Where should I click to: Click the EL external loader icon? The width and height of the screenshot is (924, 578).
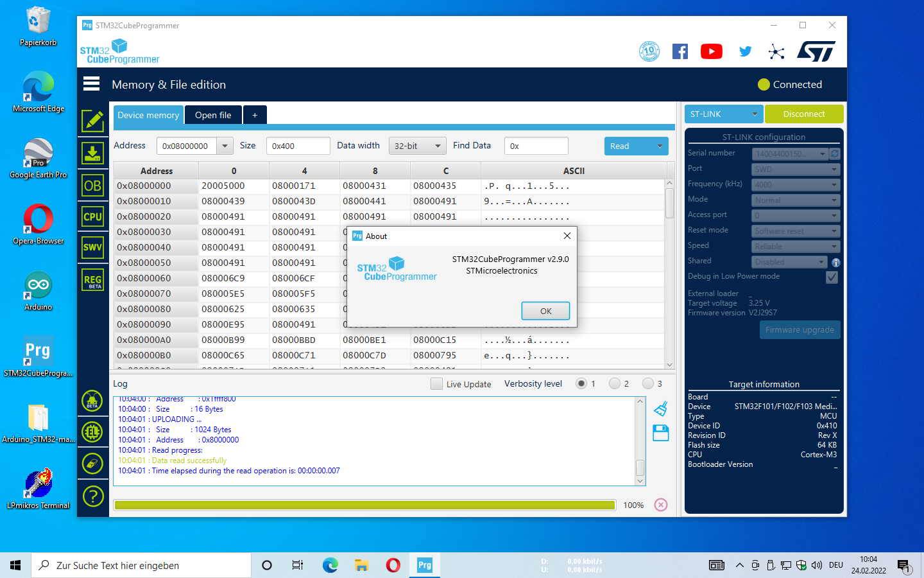pyautogui.click(x=92, y=432)
